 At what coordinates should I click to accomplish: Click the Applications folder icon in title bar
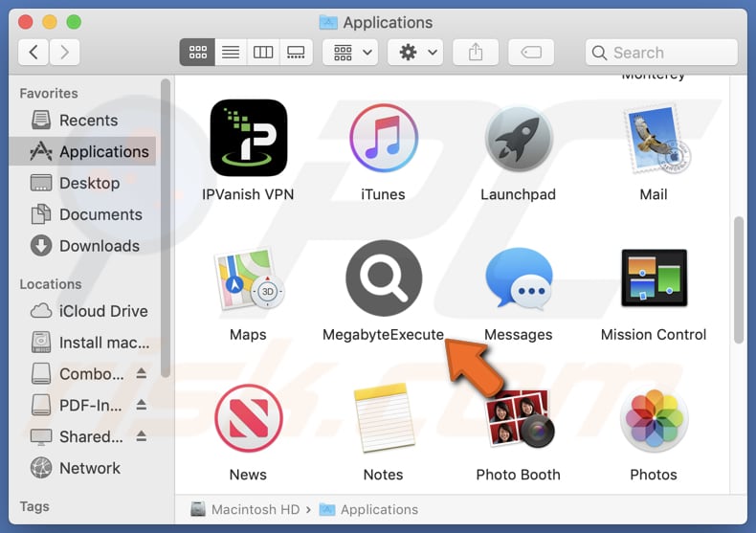(328, 22)
